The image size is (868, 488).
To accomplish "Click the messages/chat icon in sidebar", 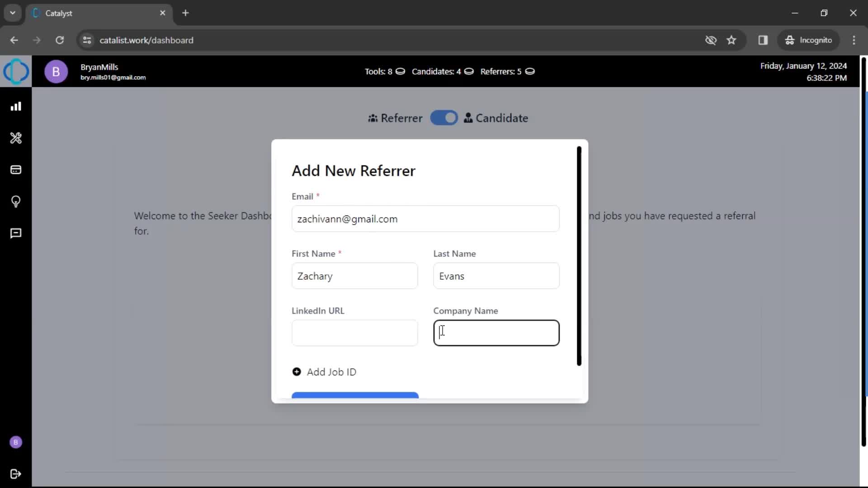I will (x=15, y=234).
